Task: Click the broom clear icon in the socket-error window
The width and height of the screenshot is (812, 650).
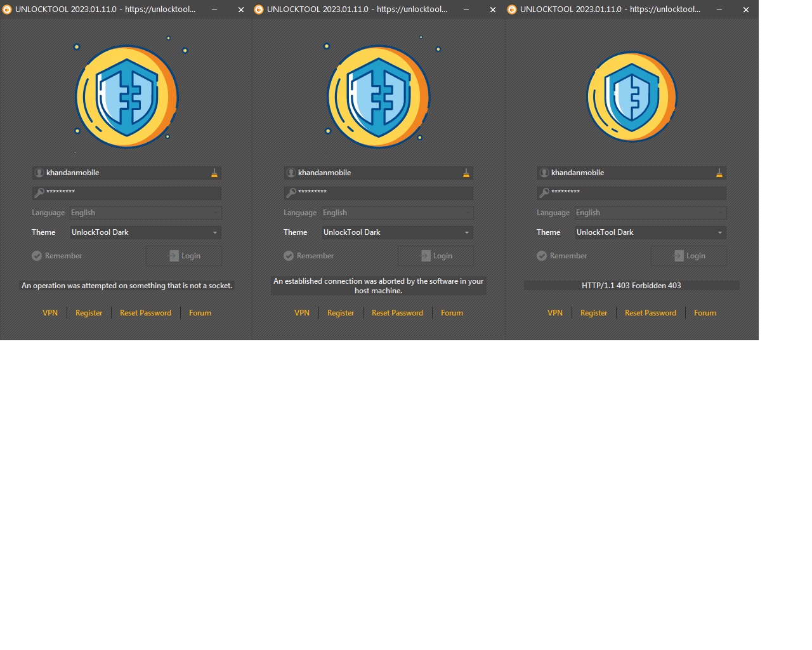Action: 214,173
